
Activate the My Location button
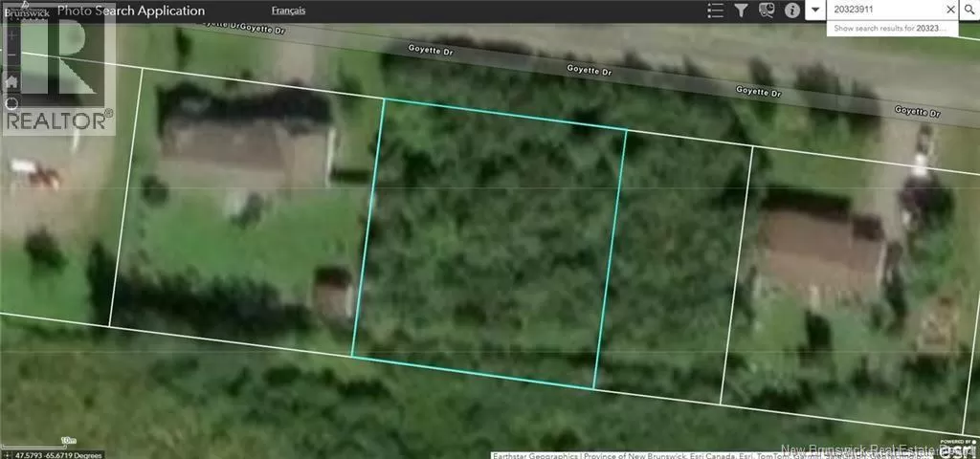pos(11,104)
